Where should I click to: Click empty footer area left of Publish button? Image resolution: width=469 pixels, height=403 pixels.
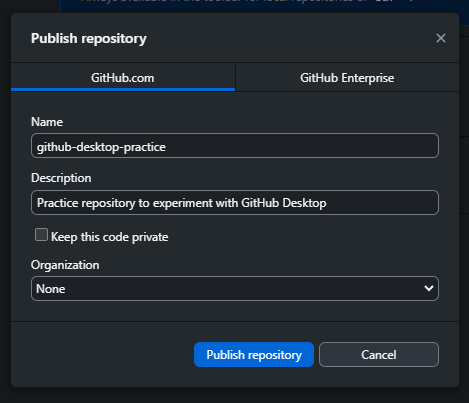(103, 354)
